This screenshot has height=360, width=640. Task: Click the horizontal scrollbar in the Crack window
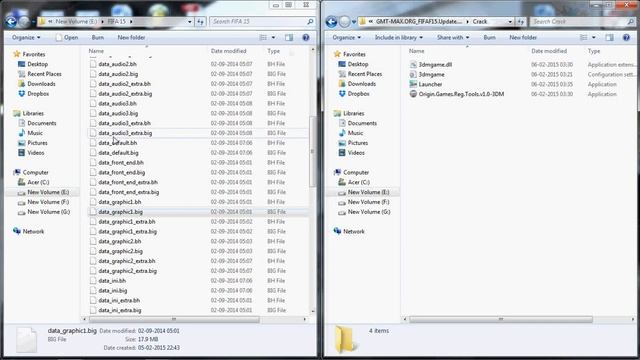point(501,319)
